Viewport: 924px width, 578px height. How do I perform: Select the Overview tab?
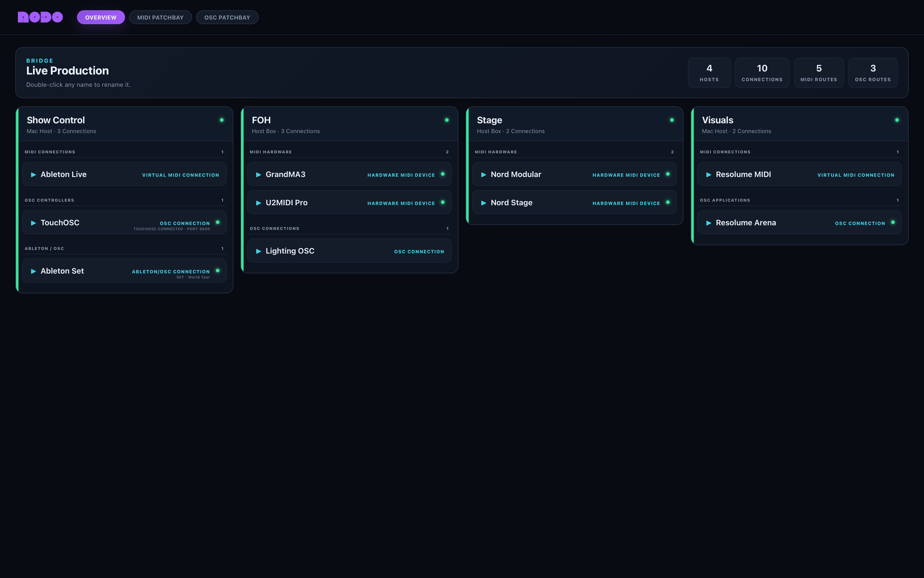(x=101, y=17)
